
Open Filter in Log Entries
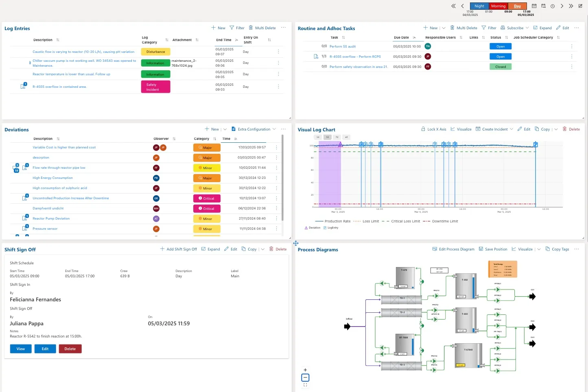point(237,28)
